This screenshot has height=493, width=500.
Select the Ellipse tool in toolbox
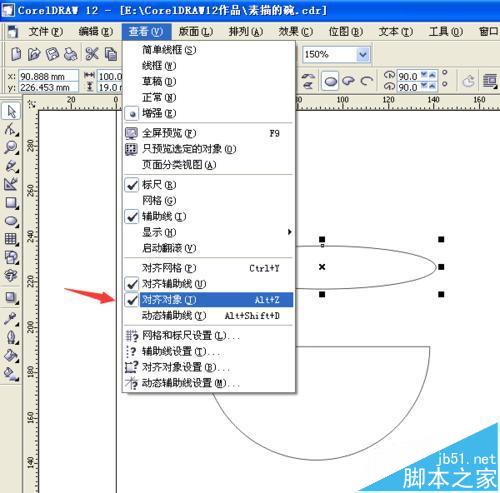pos(11,221)
